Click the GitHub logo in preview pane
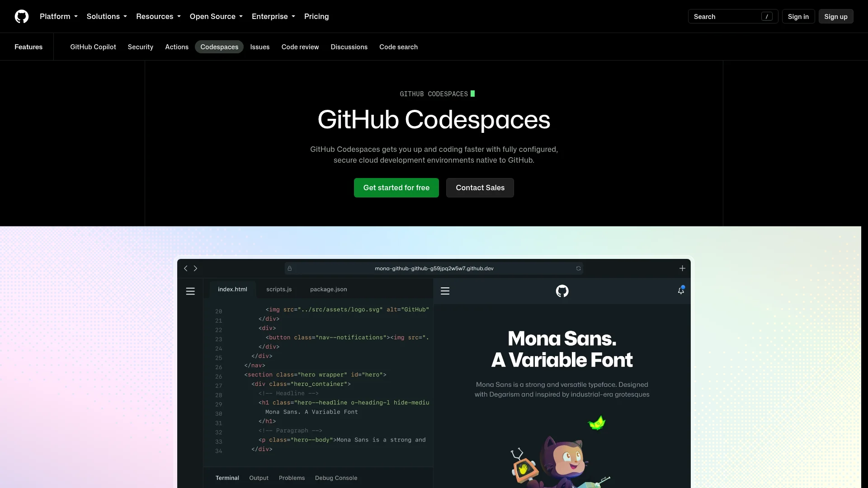The width and height of the screenshot is (868, 488). (x=562, y=291)
